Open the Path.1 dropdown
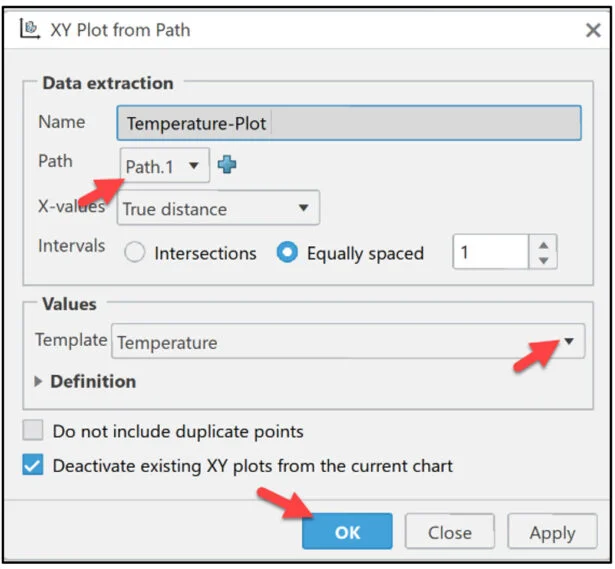The image size is (615, 569). point(165,166)
